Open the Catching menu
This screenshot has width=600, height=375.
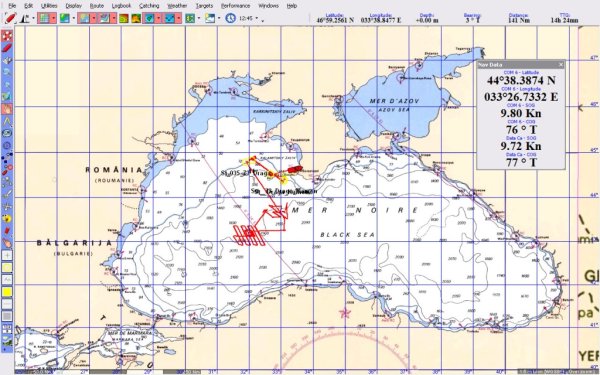(149, 6)
